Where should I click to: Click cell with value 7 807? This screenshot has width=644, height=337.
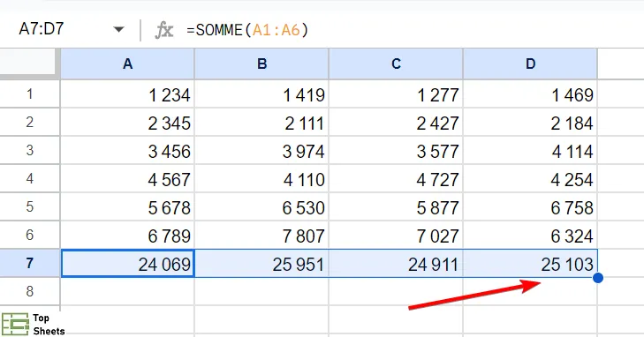coord(262,236)
